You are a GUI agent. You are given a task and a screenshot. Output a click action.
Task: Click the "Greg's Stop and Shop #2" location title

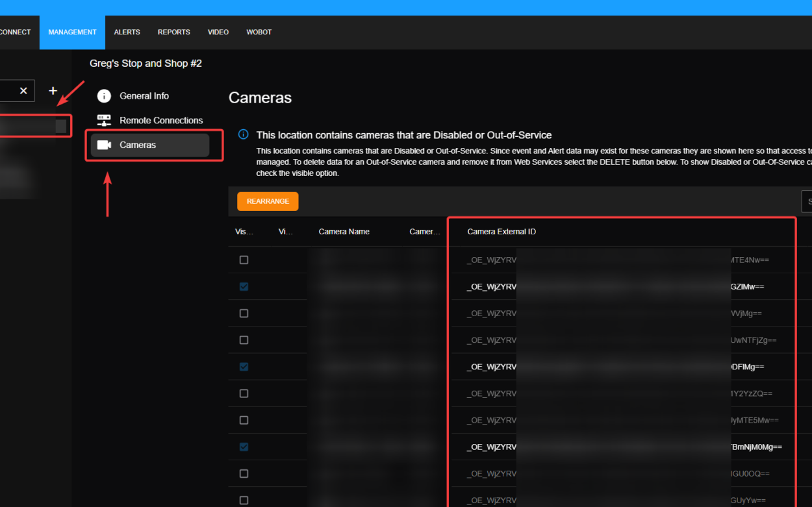pyautogui.click(x=146, y=64)
